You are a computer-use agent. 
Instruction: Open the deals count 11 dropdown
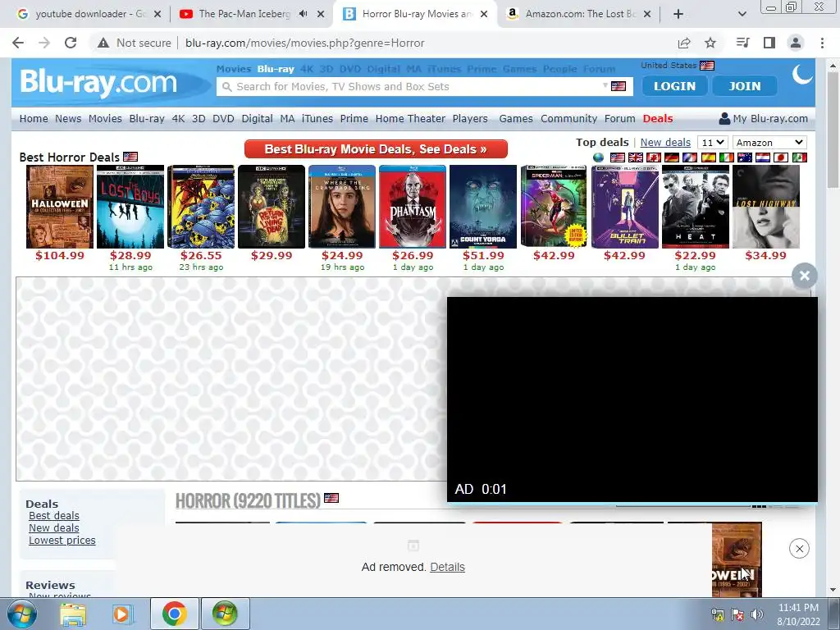point(713,143)
